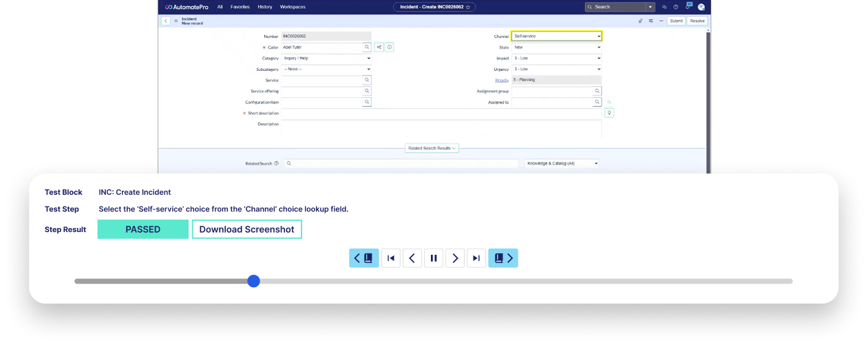Open the Category dropdown

[x=326, y=59]
